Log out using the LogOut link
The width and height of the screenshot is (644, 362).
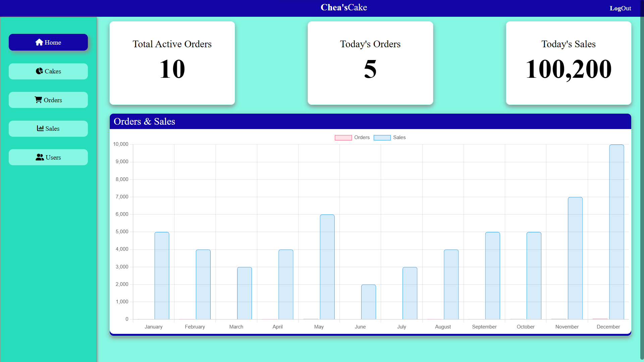(620, 8)
